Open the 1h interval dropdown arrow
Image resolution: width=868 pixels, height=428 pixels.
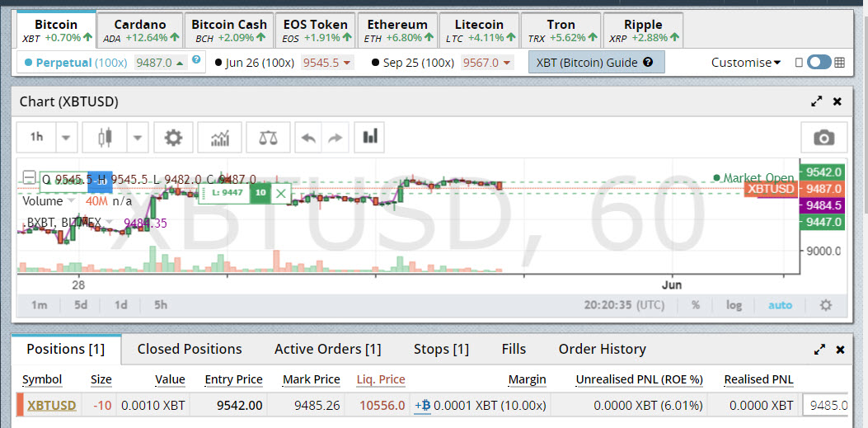point(66,138)
